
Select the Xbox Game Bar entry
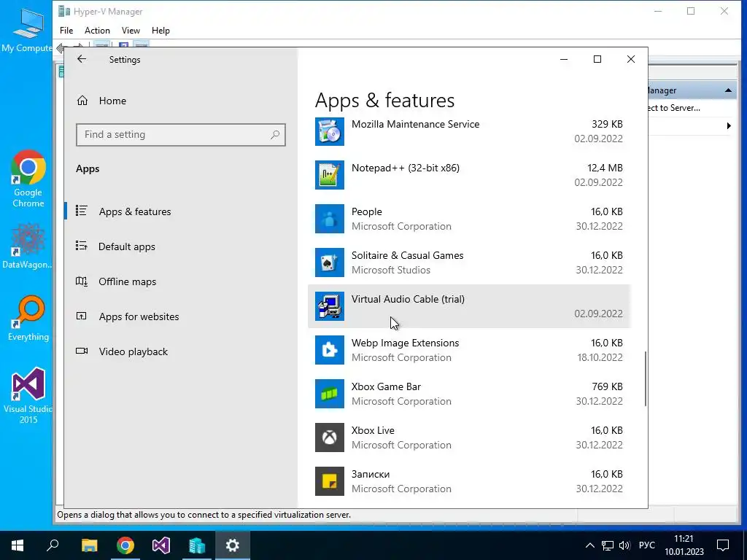[x=469, y=394]
